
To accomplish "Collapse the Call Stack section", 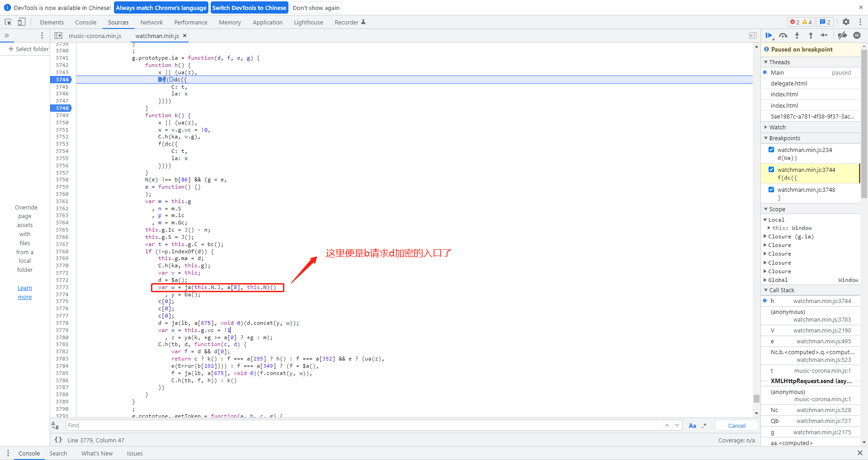I will pos(781,290).
